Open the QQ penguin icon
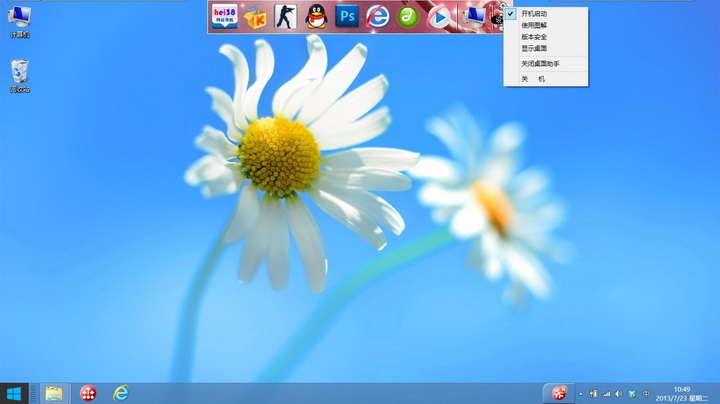 click(x=316, y=17)
